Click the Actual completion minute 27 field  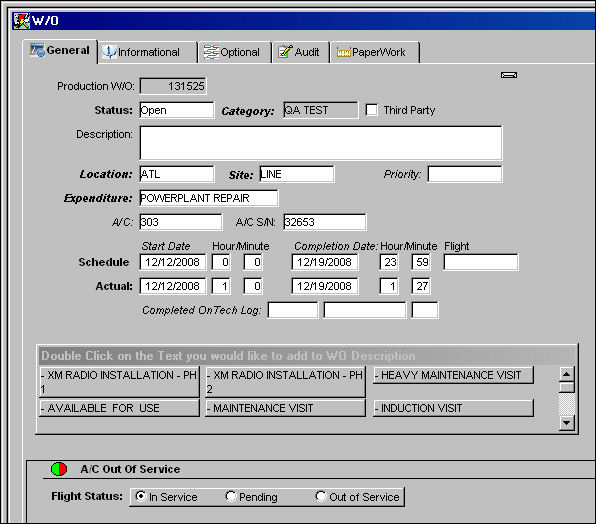point(421,286)
